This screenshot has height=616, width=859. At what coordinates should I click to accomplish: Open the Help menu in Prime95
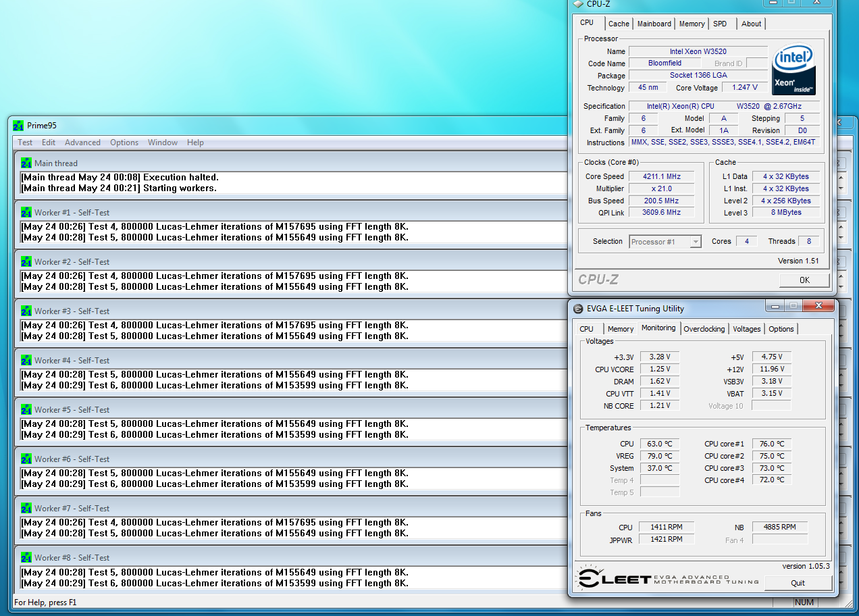coord(195,143)
